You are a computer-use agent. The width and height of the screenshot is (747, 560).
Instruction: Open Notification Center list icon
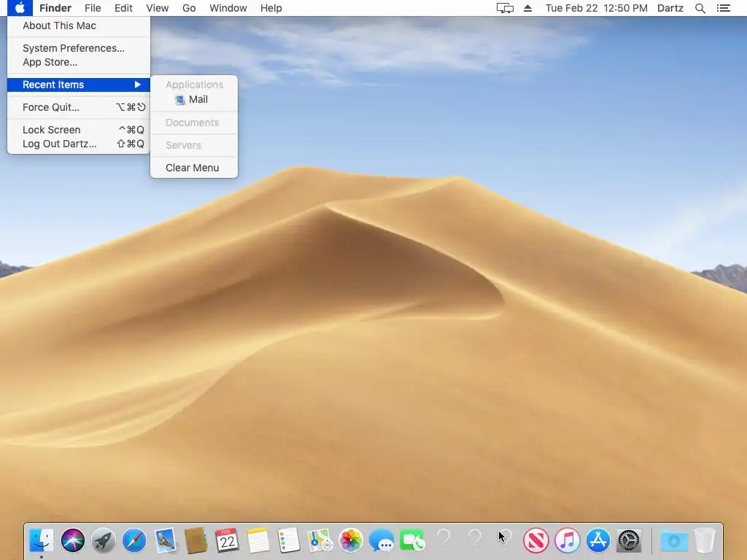coord(723,8)
